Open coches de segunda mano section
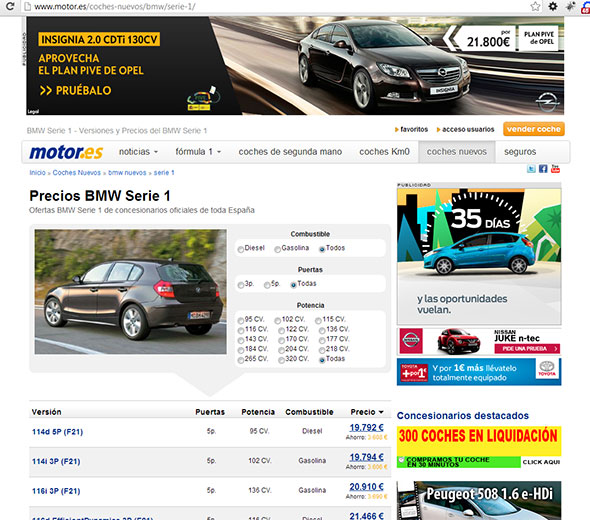The image size is (590, 520). pos(290,152)
